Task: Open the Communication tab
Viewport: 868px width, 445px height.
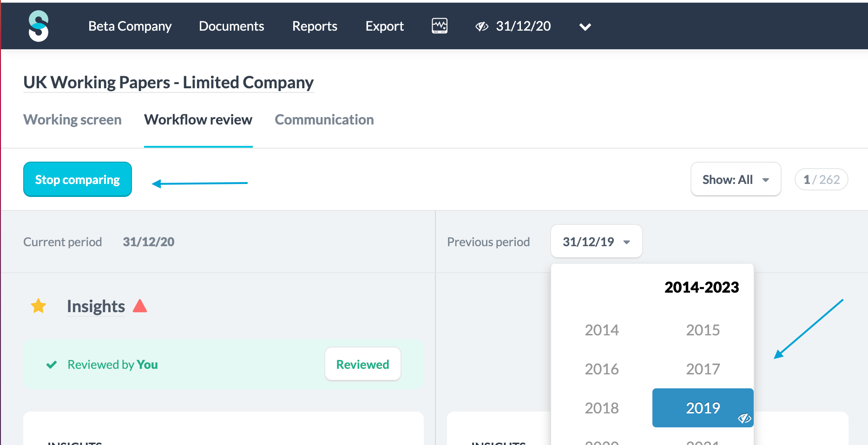Action: pyautogui.click(x=324, y=120)
